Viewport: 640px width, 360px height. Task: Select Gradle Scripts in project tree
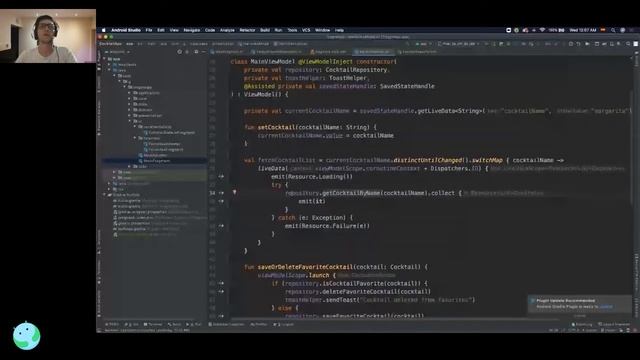(x=126, y=195)
